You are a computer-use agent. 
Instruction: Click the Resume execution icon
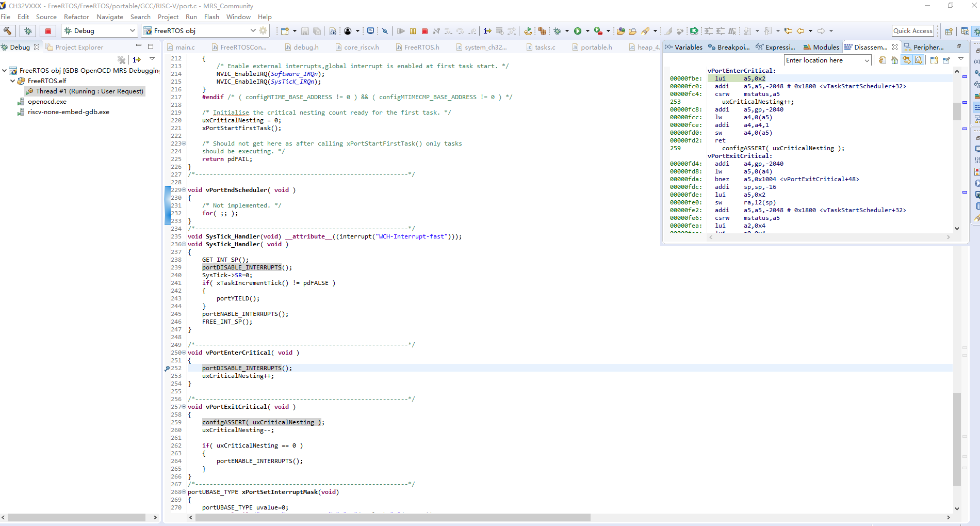401,31
